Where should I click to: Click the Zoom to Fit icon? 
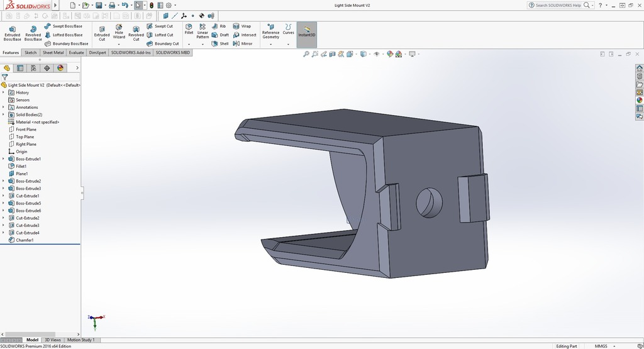click(306, 54)
